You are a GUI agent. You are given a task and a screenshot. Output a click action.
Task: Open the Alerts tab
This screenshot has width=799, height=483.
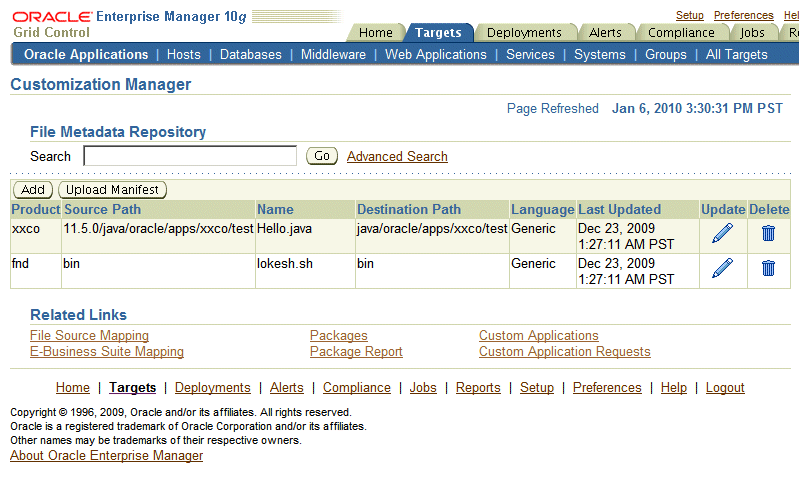pyautogui.click(x=605, y=33)
